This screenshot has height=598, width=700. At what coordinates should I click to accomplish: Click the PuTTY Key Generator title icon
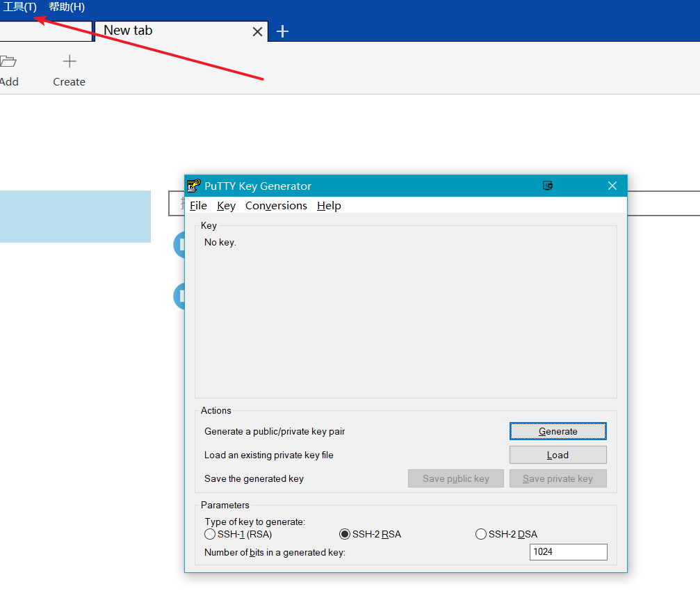(x=194, y=186)
